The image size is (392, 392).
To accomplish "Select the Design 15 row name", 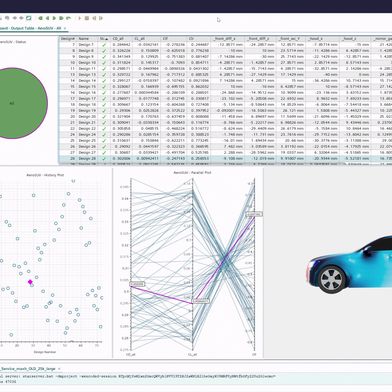I will tap(87, 87).
